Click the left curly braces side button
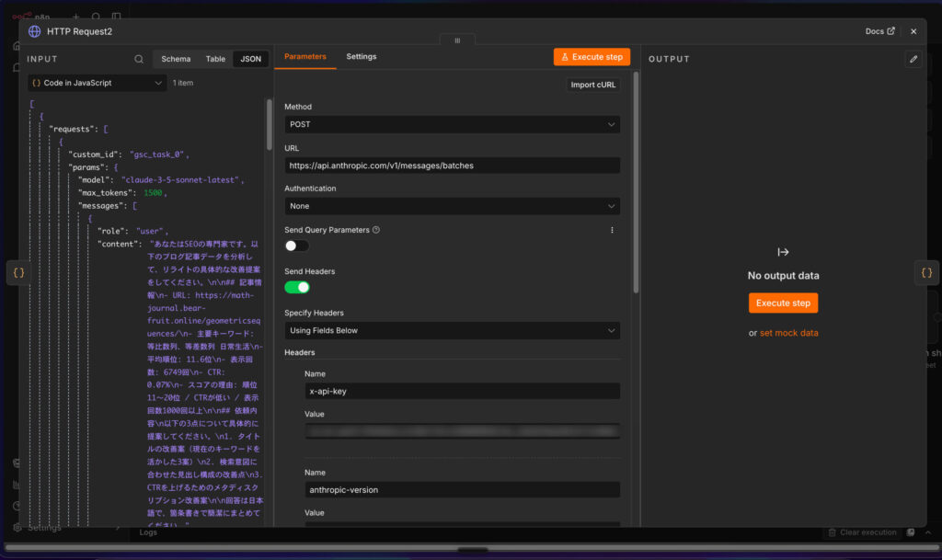 tap(18, 272)
